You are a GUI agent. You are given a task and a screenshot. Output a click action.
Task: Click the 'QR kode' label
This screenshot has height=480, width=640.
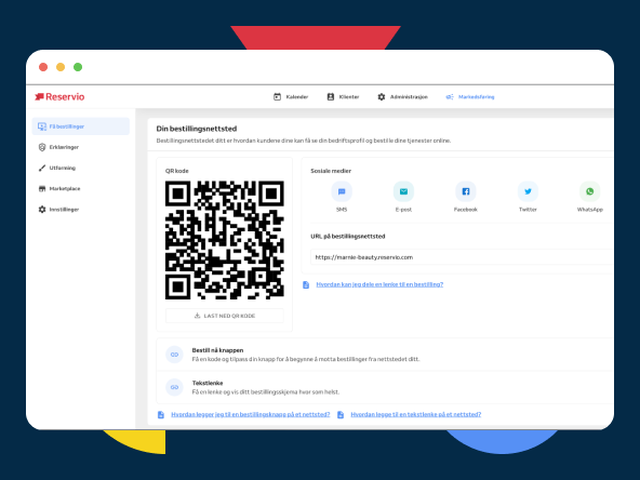(177, 171)
